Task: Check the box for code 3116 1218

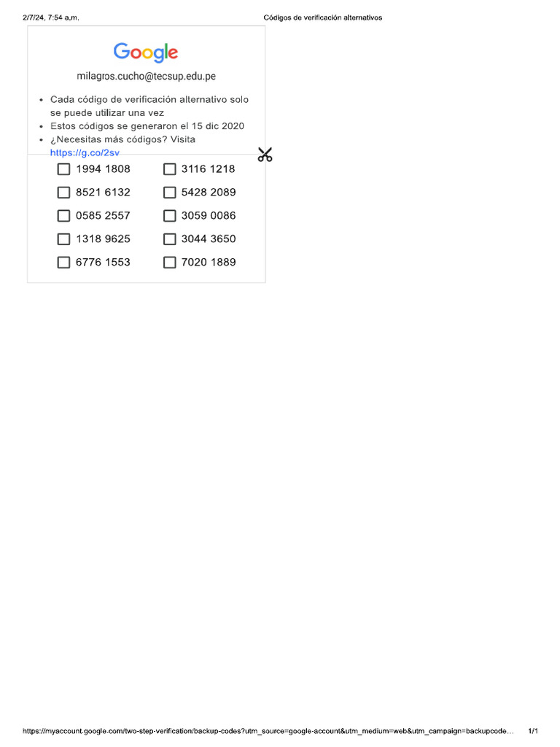Action: (x=170, y=169)
